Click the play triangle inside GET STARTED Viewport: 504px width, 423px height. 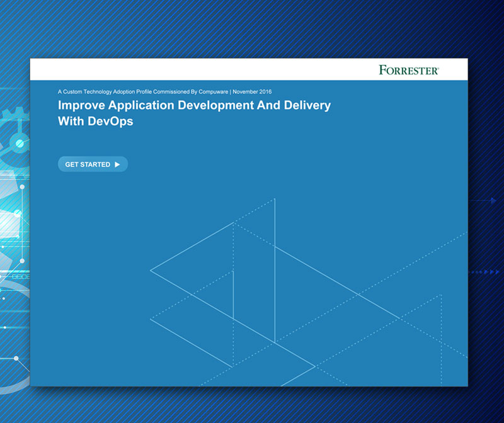click(117, 164)
